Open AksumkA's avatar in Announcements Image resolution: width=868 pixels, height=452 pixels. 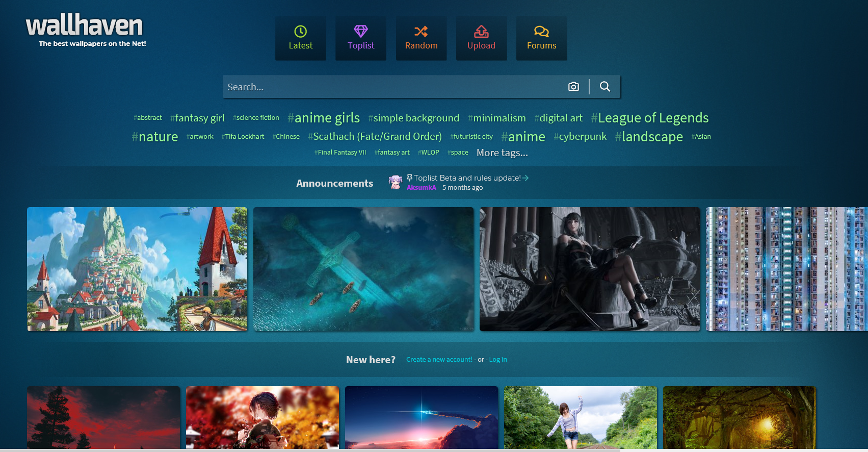(x=396, y=182)
